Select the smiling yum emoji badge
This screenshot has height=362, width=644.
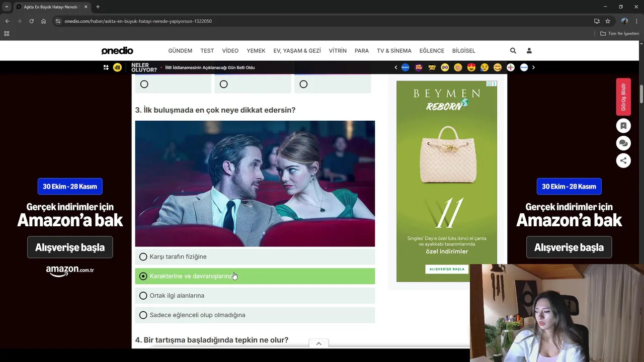(x=498, y=67)
